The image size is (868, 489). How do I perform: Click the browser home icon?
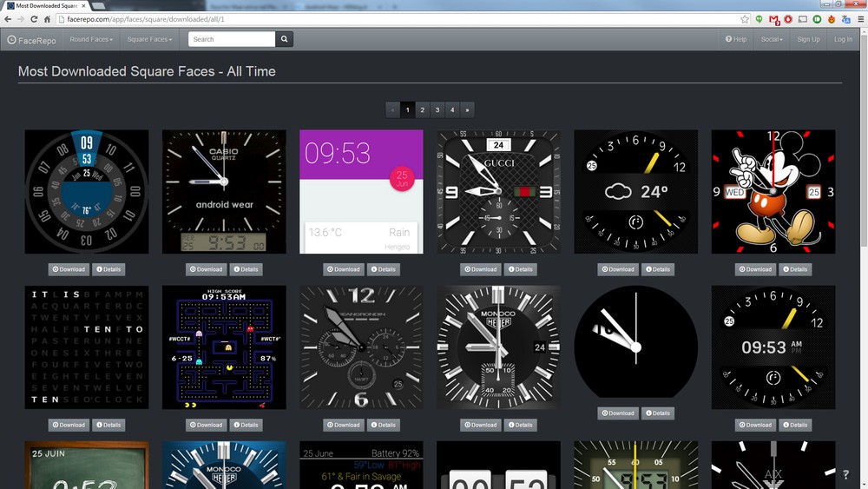click(47, 19)
